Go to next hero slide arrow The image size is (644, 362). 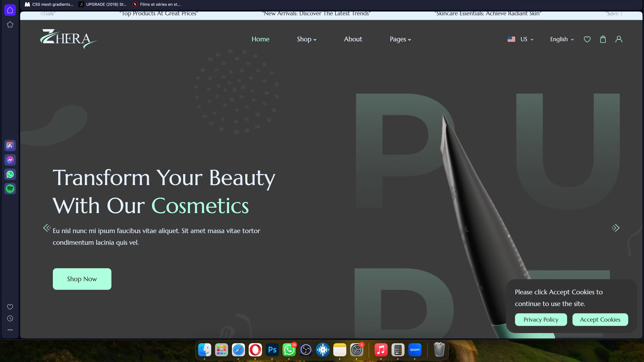(615, 228)
